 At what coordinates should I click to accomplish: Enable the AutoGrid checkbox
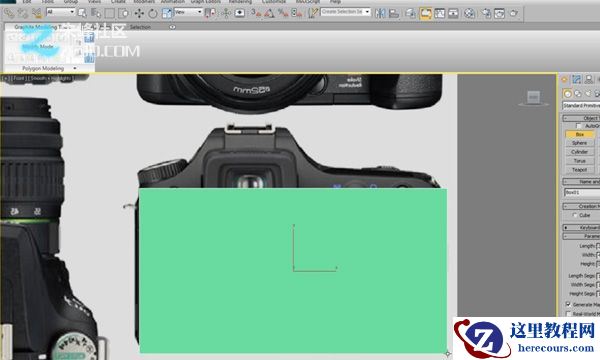pyautogui.click(x=579, y=126)
